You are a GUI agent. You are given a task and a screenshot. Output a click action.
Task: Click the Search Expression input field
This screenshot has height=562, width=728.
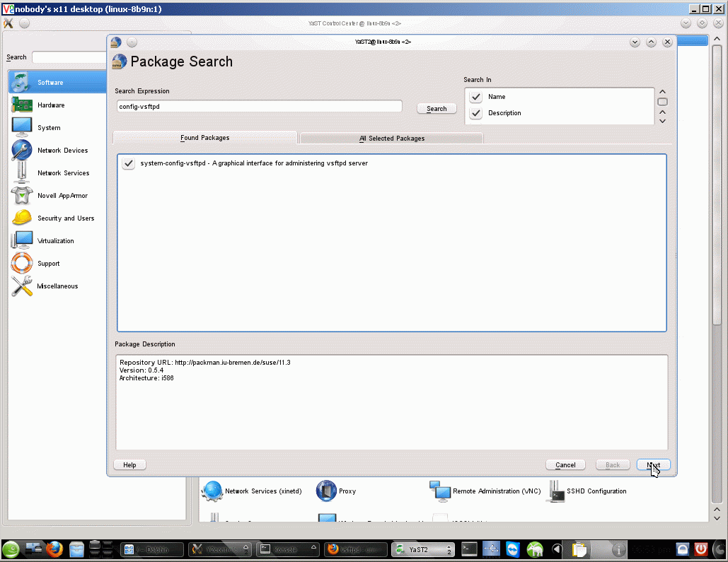click(x=259, y=106)
